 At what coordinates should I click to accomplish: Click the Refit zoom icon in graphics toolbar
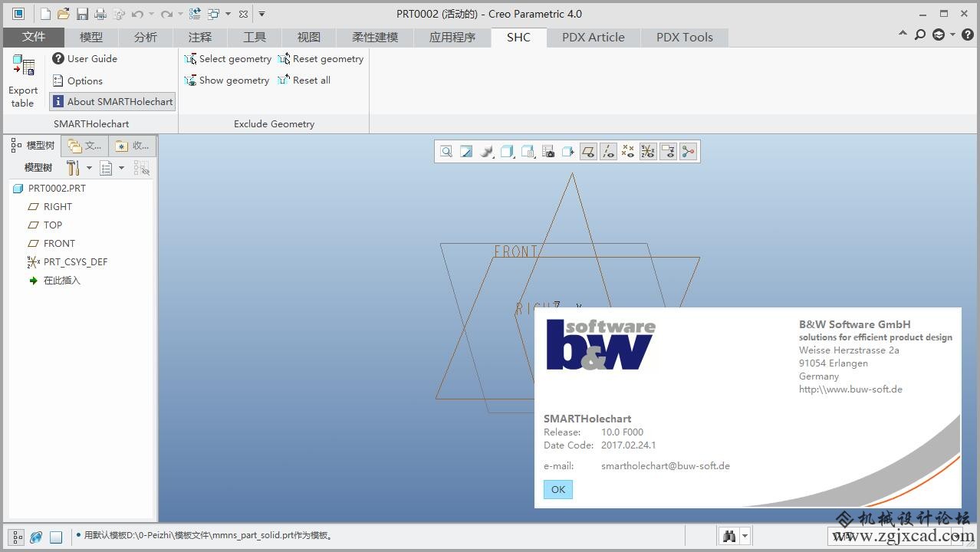click(446, 152)
